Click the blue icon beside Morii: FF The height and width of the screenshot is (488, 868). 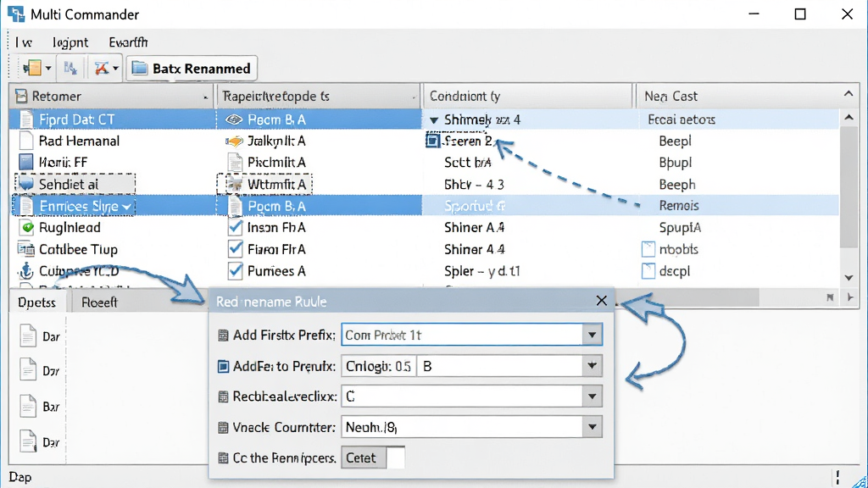(26, 162)
